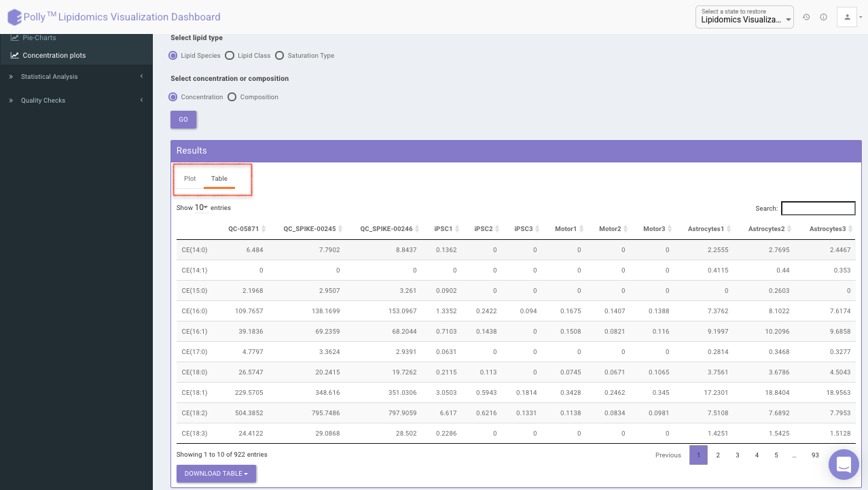The image size is (868, 490).
Task: Click the CE(16:0) row label
Action: pos(194,311)
